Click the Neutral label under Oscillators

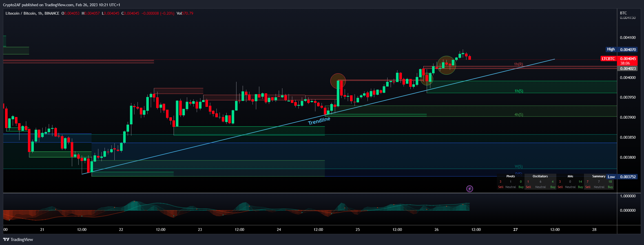(x=540, y=187)
